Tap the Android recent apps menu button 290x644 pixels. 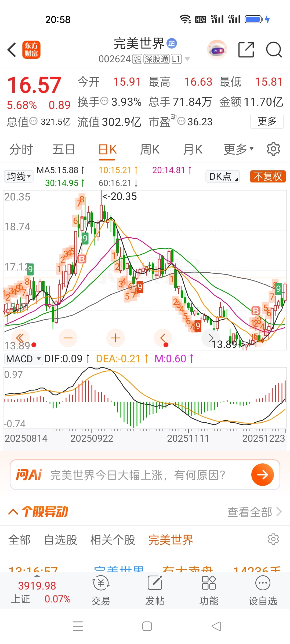click(x=78, y=626)
